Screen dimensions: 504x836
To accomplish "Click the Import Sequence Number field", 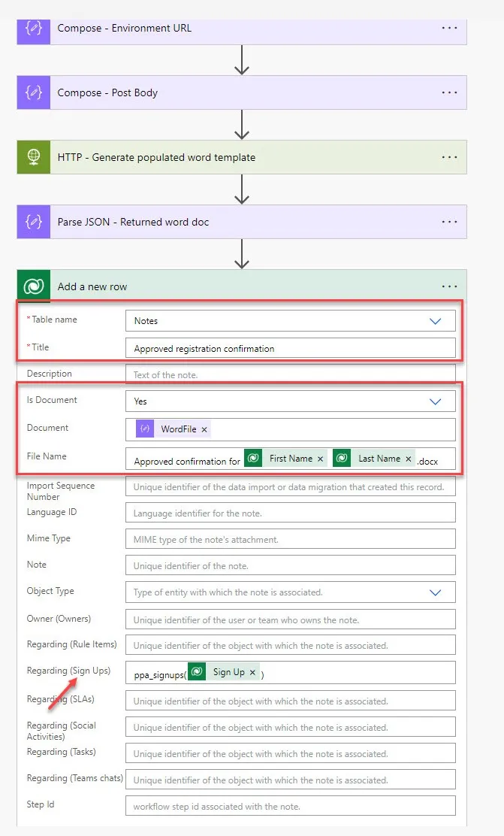I will [291, 486].
